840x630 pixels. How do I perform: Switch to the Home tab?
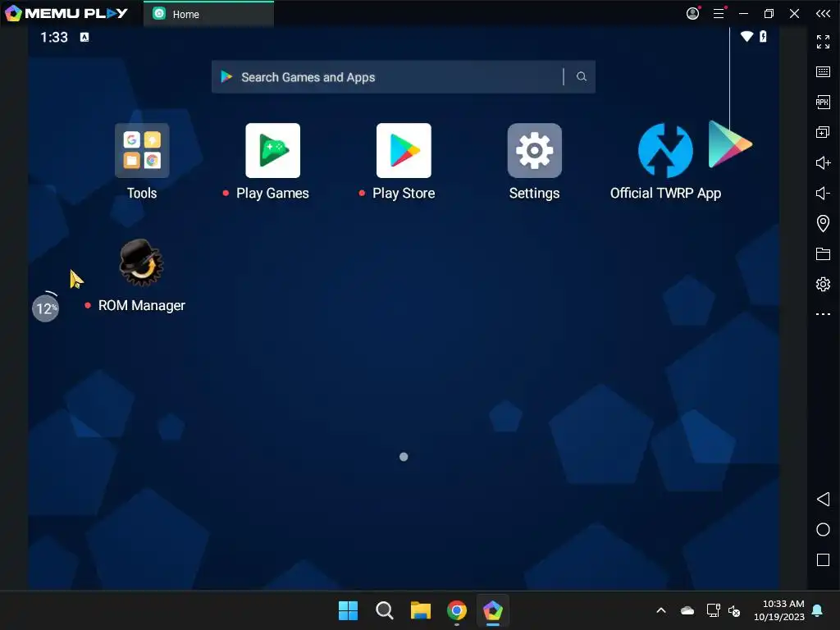(x=209, y=14)
